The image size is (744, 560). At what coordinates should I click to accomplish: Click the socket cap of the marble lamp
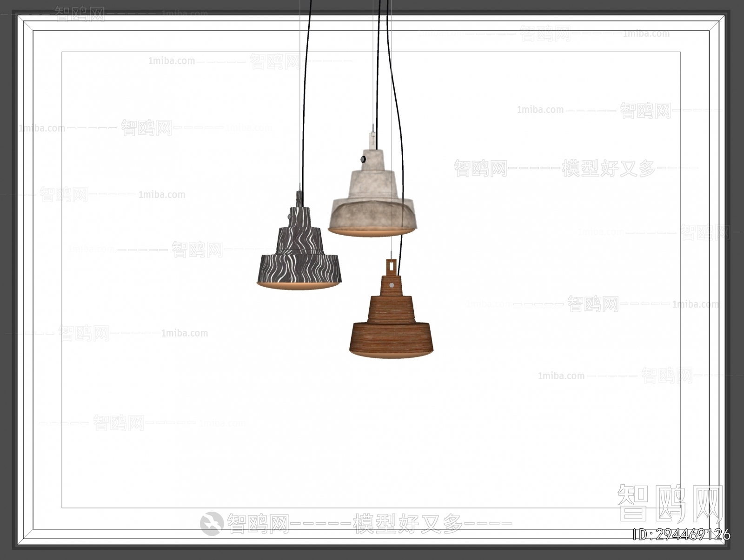(372, 139)
